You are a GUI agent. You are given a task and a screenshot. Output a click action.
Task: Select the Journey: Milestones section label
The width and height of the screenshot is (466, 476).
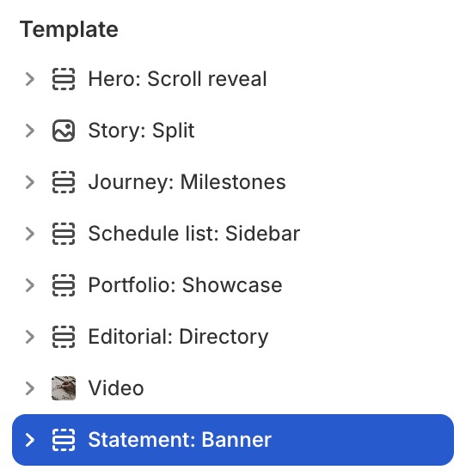[187, 182]
